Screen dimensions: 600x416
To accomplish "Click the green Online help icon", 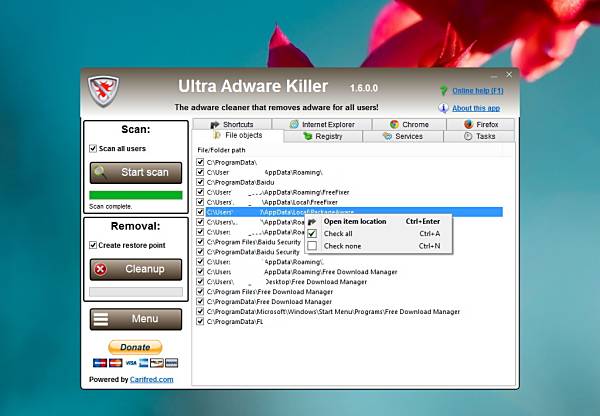I will (443, 91).
